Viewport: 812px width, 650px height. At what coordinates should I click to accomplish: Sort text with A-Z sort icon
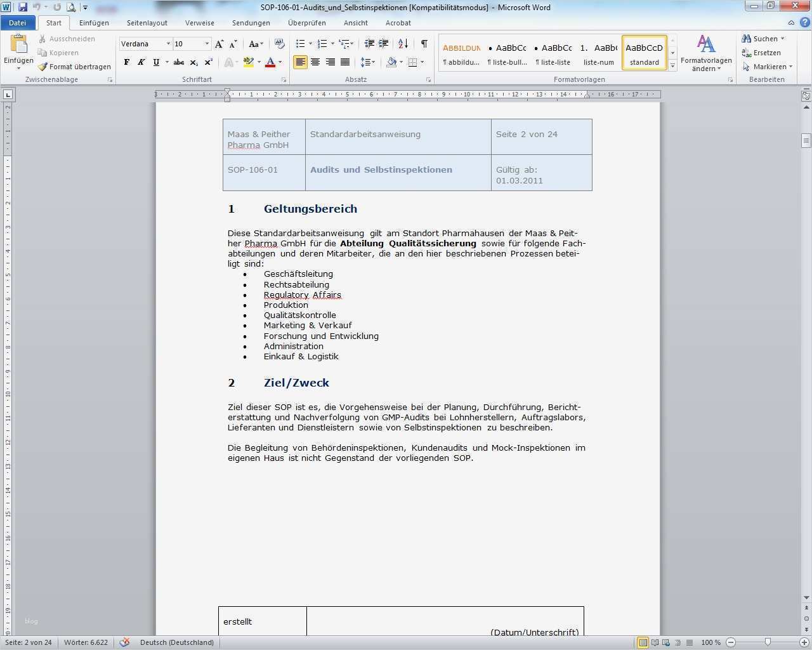point(403,44)
